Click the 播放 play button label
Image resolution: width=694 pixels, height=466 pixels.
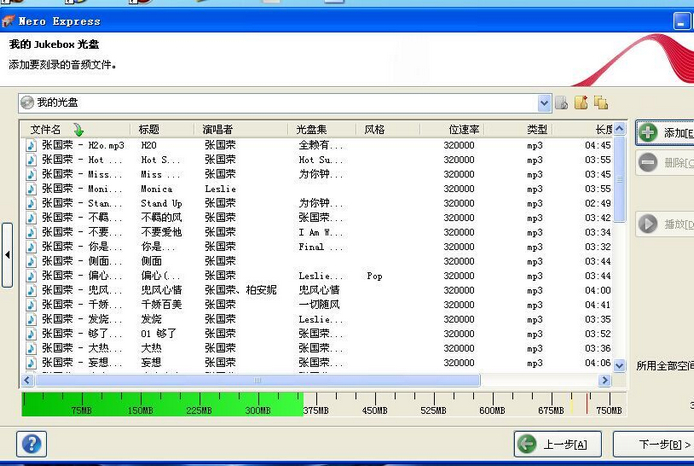(679, 224)
